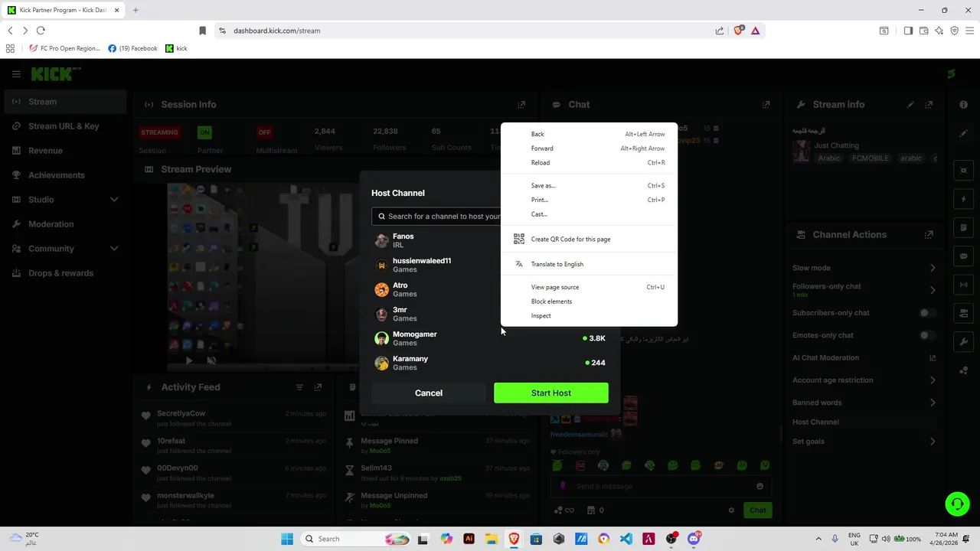The height and width of the screenshot is (551, 980).
Task: Open Activity Feed filter icon
Action: click(x=299, y=387)
